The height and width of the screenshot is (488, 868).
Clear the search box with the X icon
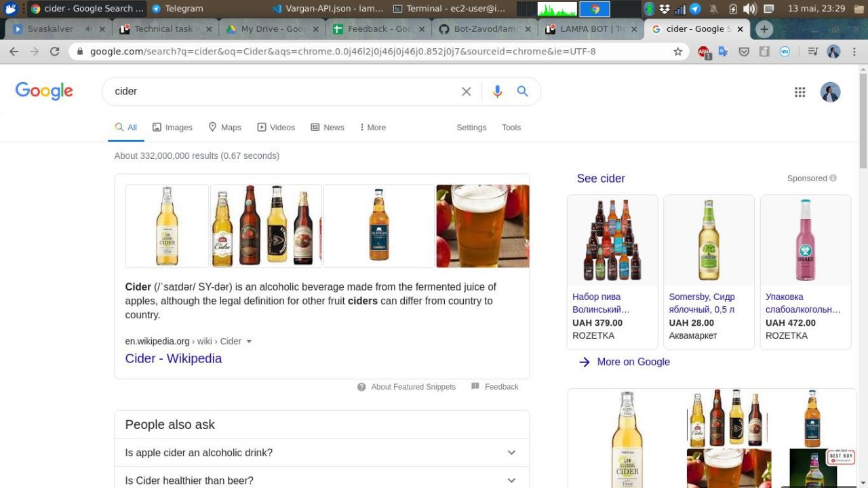click(x=466, y=92)
